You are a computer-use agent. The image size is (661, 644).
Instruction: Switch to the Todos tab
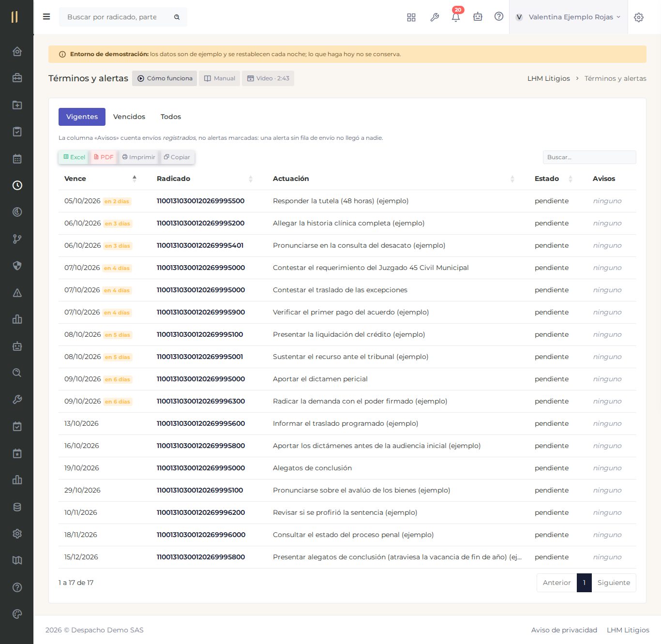[171, 117]
